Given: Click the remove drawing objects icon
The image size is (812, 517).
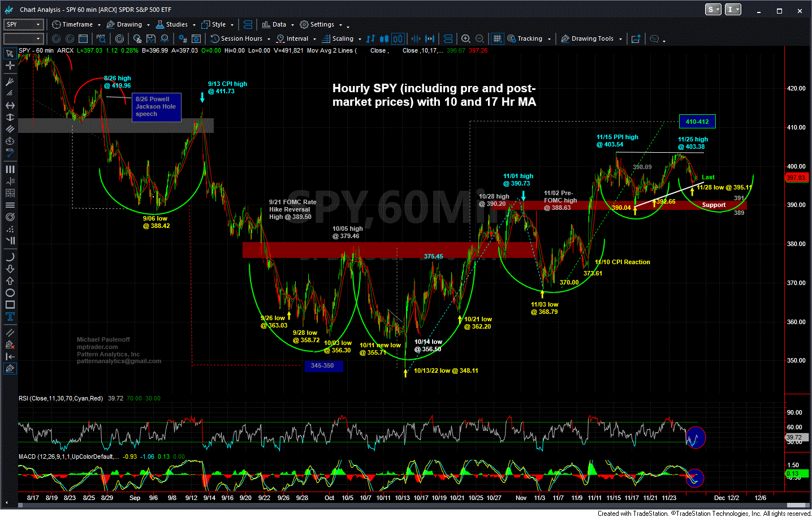Looking at the screenshot, I should coord(10,344).
